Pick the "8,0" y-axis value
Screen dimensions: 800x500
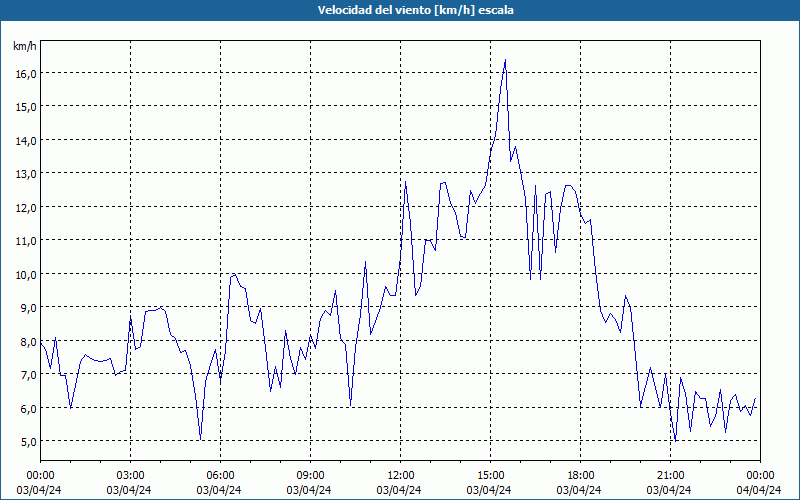click(x=28, y=341)
